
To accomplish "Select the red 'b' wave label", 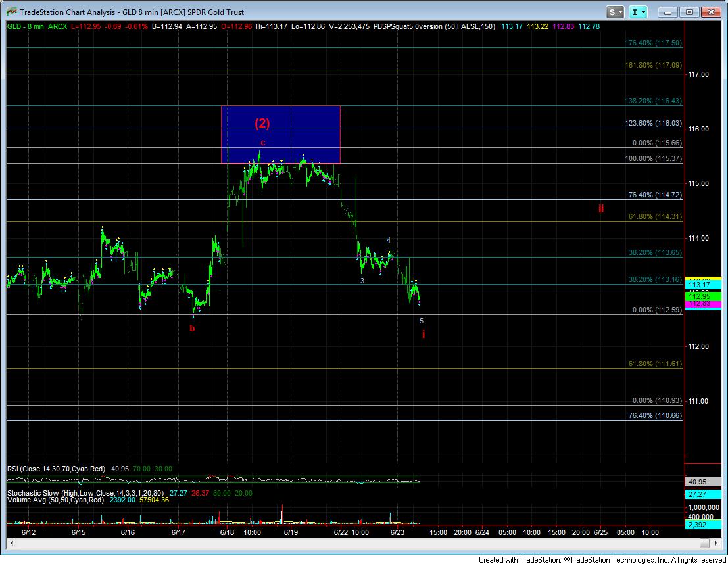I will [x=192, y=328].
